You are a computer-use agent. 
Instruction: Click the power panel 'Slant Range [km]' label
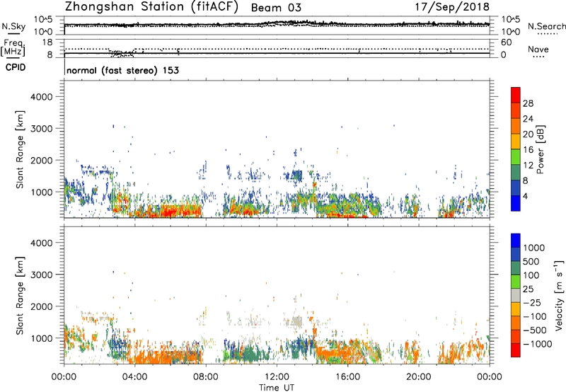(x=20, y=149)
